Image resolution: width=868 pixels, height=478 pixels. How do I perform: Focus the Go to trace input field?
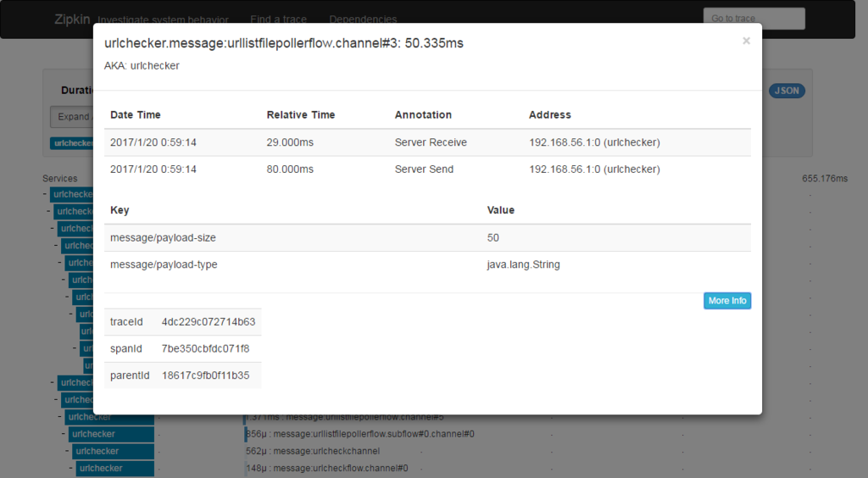coord(754,19)
